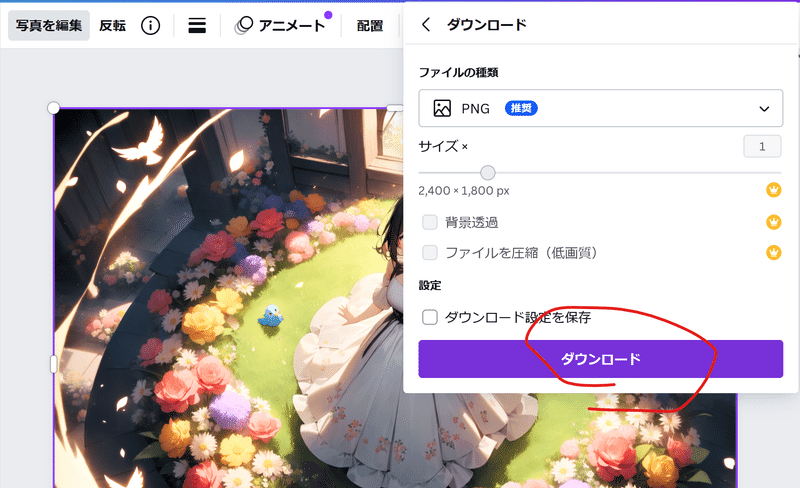
Task: Click the top-left resize handle of the image
Action: 53,108
